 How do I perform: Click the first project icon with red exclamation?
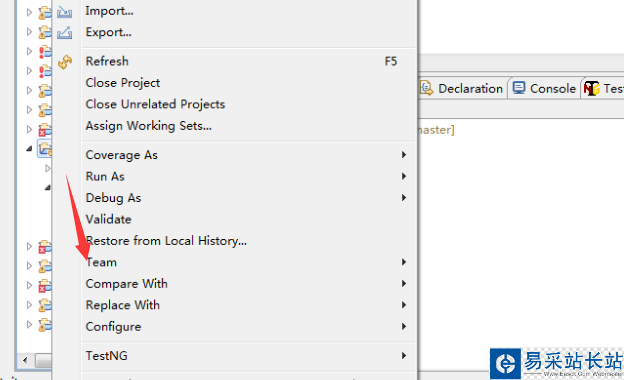(x=45, y=52)
